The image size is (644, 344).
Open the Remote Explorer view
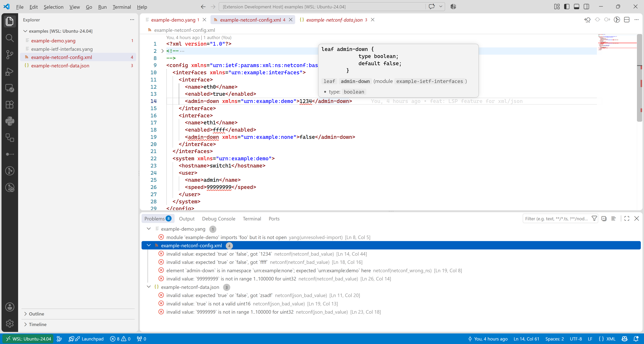[x=10, y=88]
